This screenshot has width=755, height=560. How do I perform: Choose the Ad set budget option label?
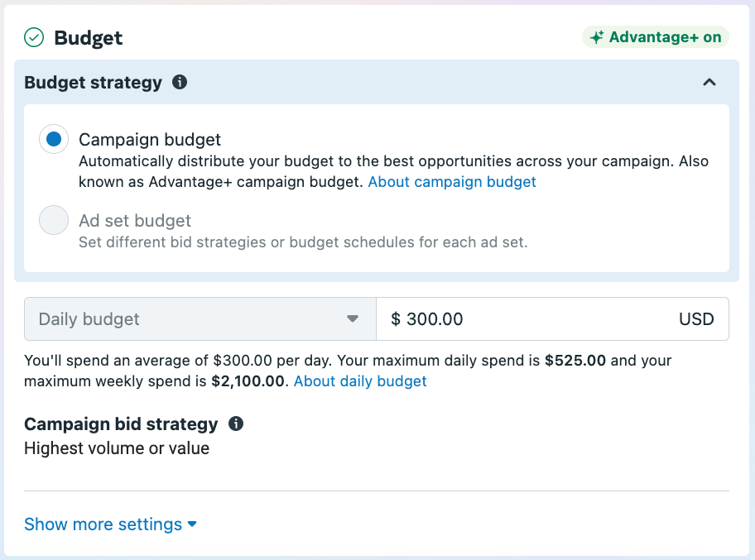(135, 221)
